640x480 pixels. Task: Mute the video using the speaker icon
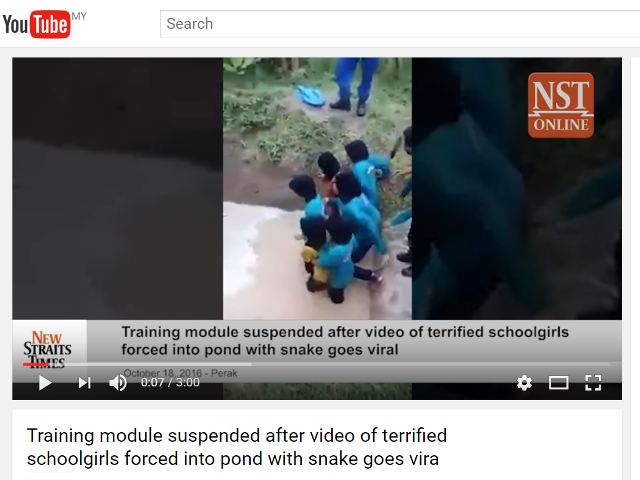coord(118,383)
